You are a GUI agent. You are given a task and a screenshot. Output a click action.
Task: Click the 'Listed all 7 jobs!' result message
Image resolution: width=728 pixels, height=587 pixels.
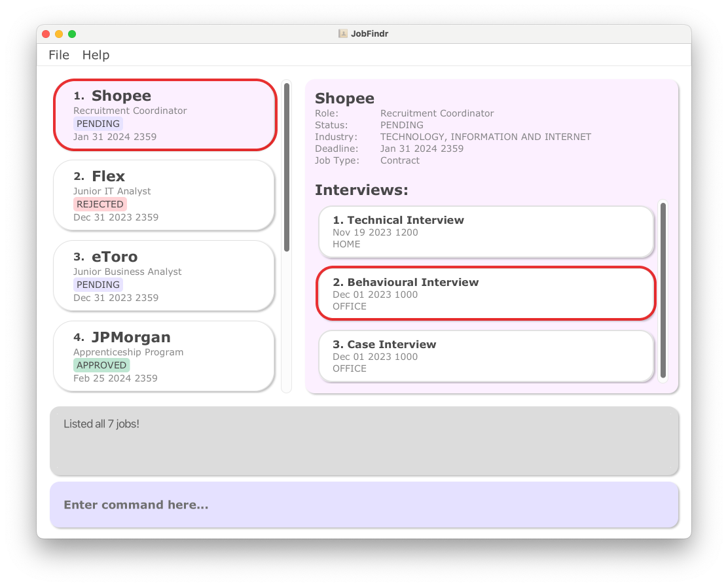[x=101, y=423]
